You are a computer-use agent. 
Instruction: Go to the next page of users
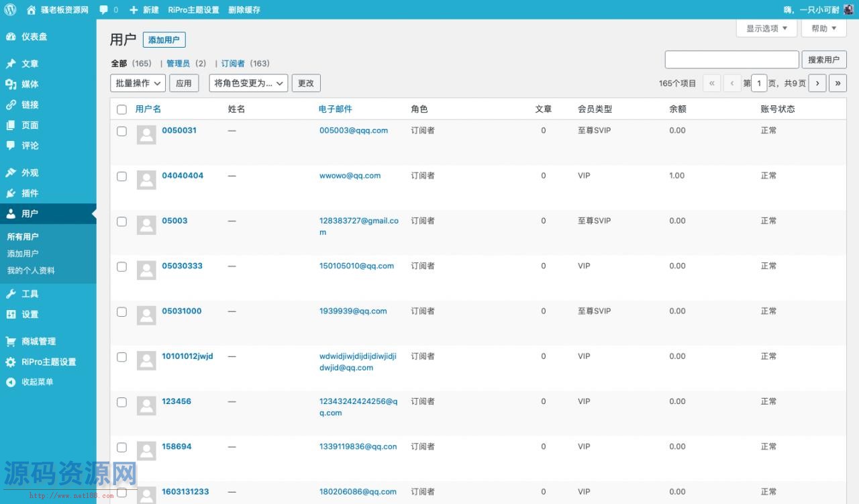pos(817,83)
